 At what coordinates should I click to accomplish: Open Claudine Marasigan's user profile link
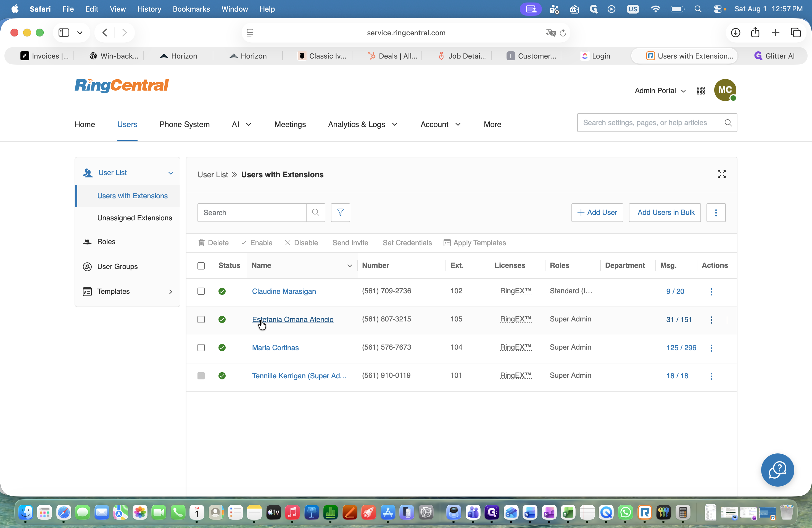pyautogui.click(x=284, y=292)
